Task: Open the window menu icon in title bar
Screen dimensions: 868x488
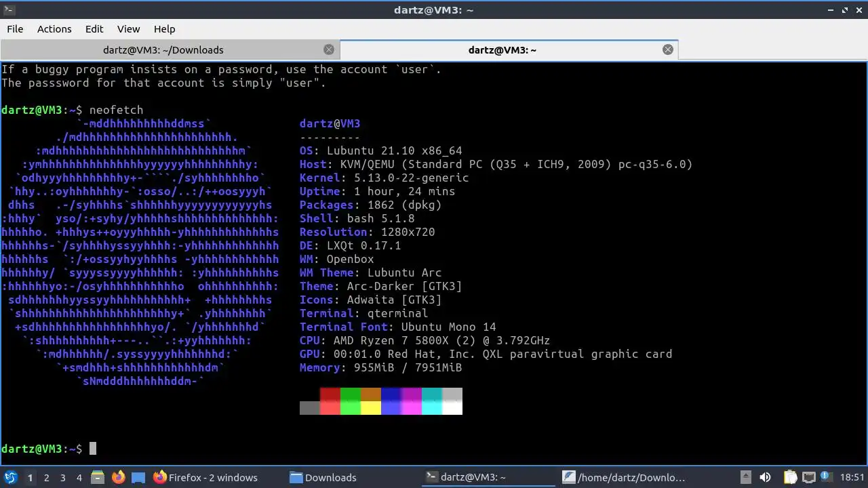Action: pos(8,10)
